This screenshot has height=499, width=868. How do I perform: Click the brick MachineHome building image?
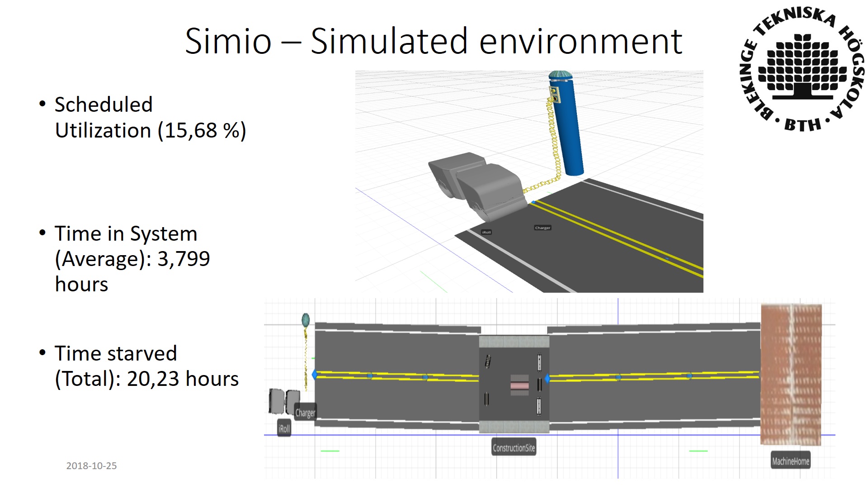pyautogui.click(x=791, y=375)
